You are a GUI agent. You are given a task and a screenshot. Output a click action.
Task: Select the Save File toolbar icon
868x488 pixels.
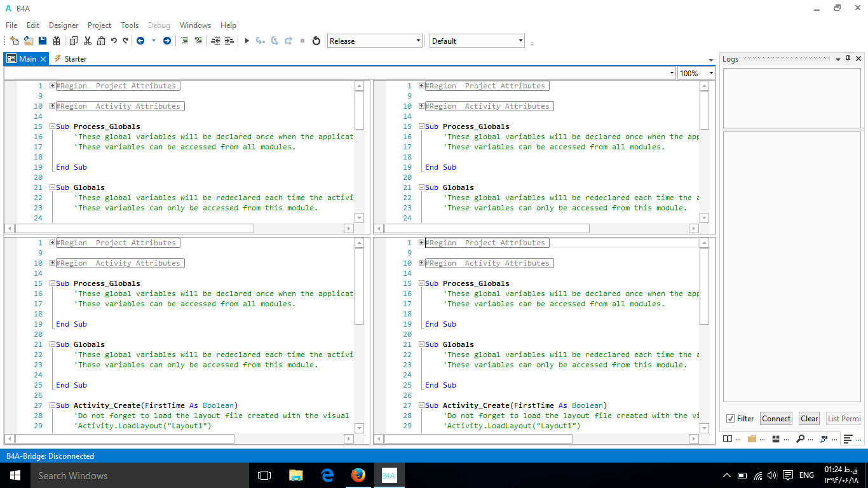42,40
